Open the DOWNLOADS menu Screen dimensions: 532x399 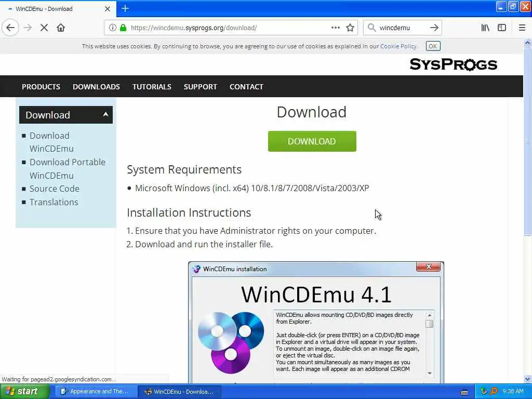click(96, 87)
